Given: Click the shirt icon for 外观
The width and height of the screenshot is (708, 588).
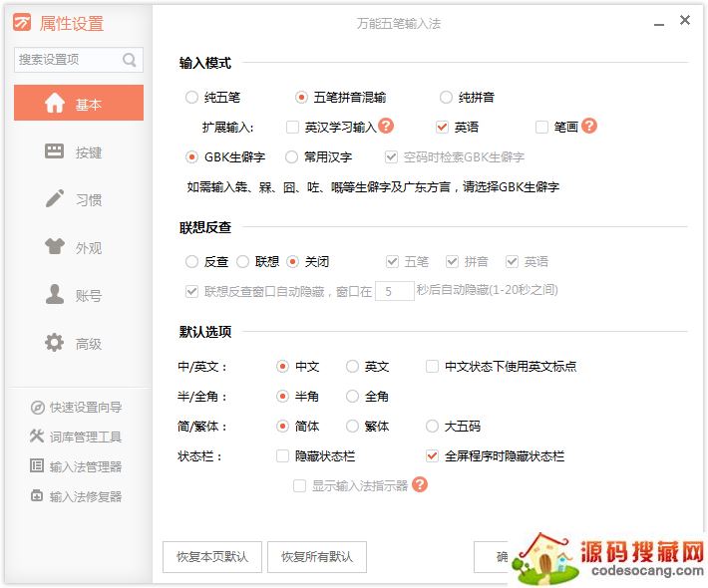Looking at the screenshot, I should (55, 246).
